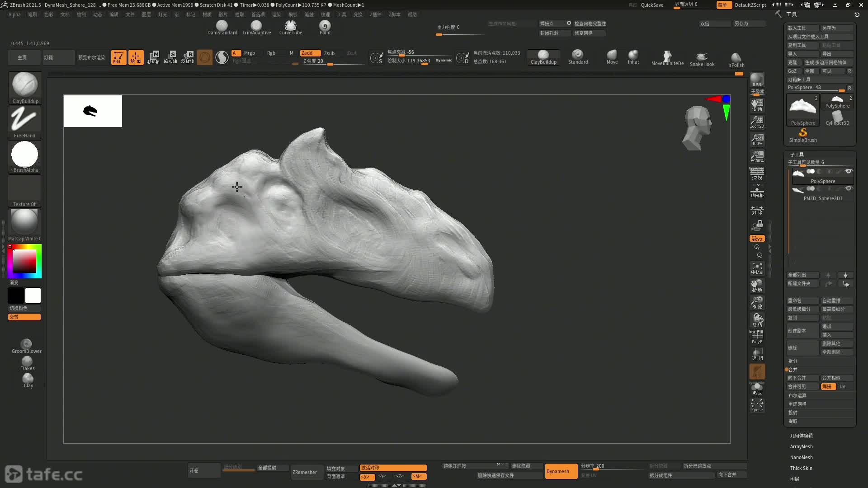Select the DamStandard brush
The image size is (868, 488).
point(222,27)
